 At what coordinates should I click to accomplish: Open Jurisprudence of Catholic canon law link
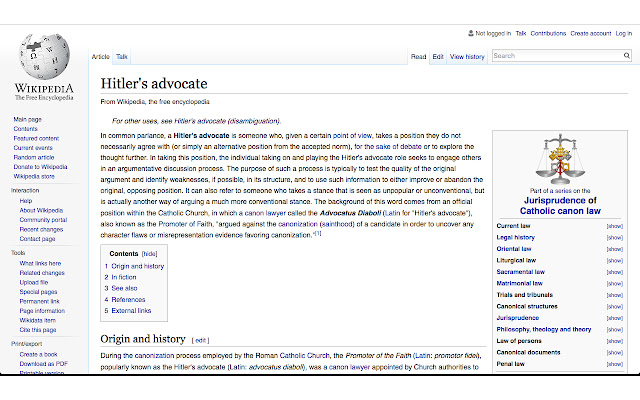point(560,206)
